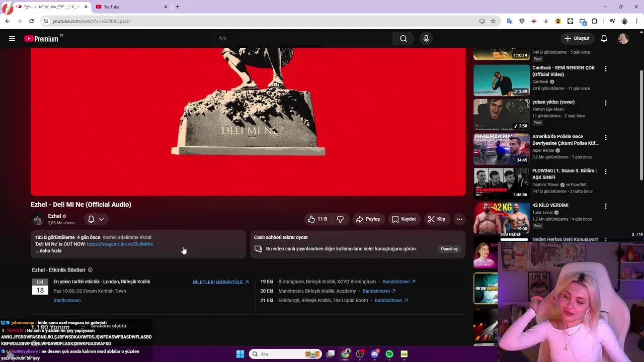
Task: Open the stageart.lnk.to/DeliMiNe link
Action: pos(120,244)
